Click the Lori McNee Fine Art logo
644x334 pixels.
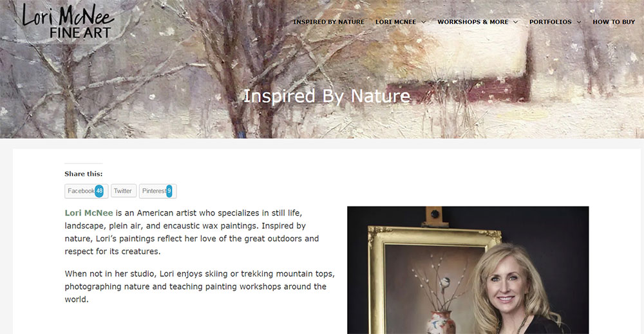[x=68, y=21]
